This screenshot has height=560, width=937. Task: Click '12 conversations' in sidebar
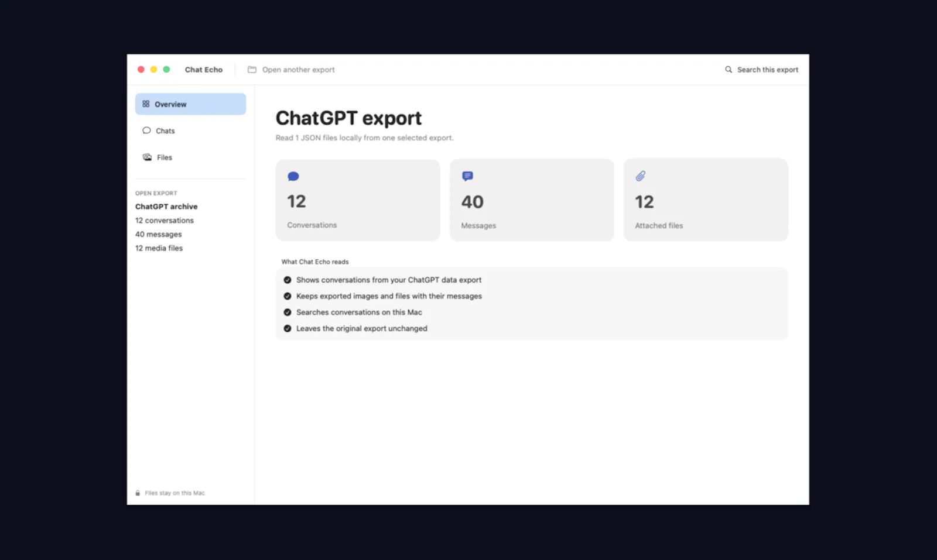point(165,221)
